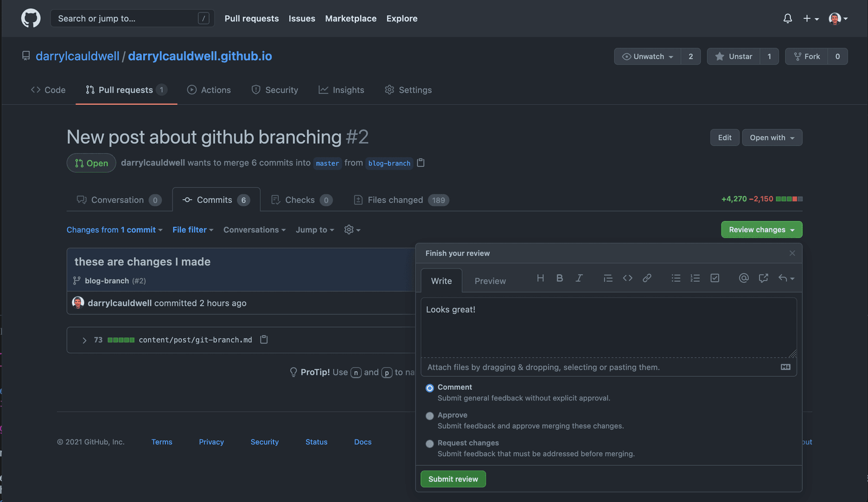Viewport: 868px width, 502px height.
Task: Add a bulleted list to the comment
Action: coord(676,278)
